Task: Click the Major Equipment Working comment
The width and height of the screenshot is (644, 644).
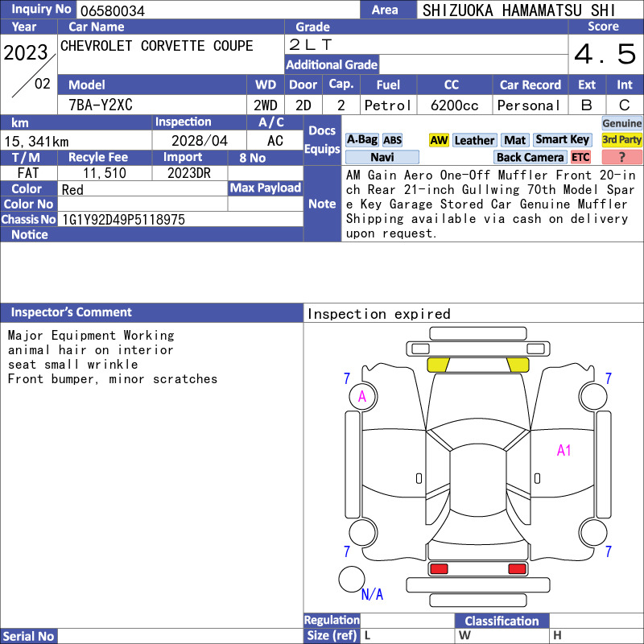Action: click(x=91, y=335)
